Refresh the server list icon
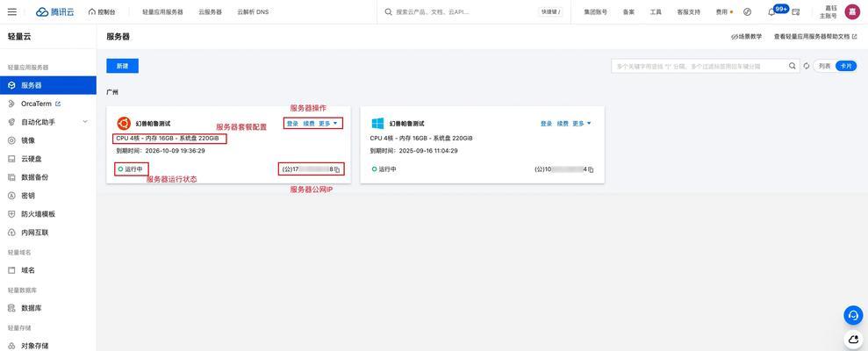 [x=807, y=66]
